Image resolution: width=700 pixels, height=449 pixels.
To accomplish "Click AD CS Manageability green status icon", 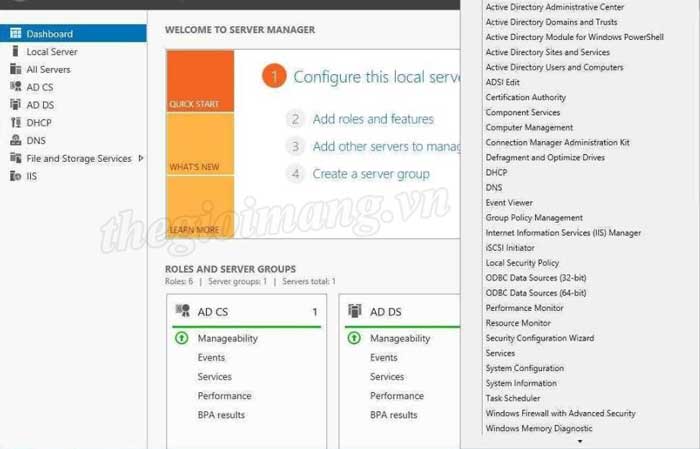I will pyautogui.click(x=182, y=338).
